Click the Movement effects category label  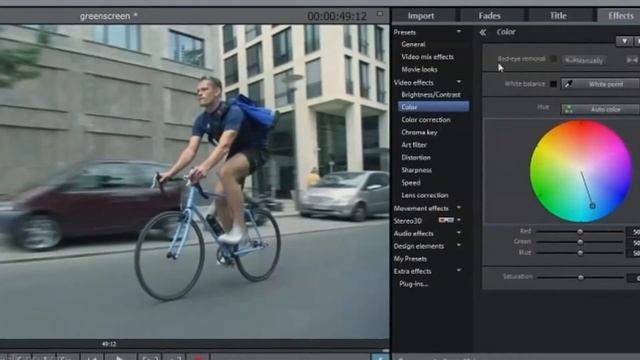point(421,208)
